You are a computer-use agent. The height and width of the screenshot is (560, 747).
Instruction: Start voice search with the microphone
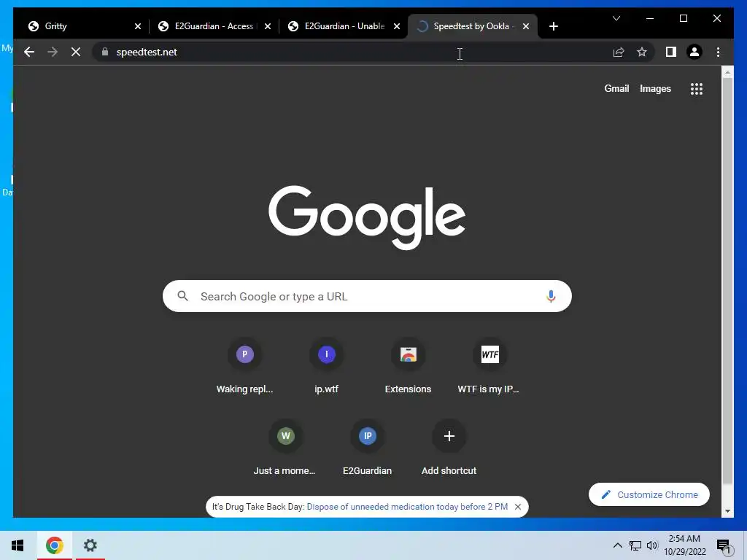tap(551, 296)
